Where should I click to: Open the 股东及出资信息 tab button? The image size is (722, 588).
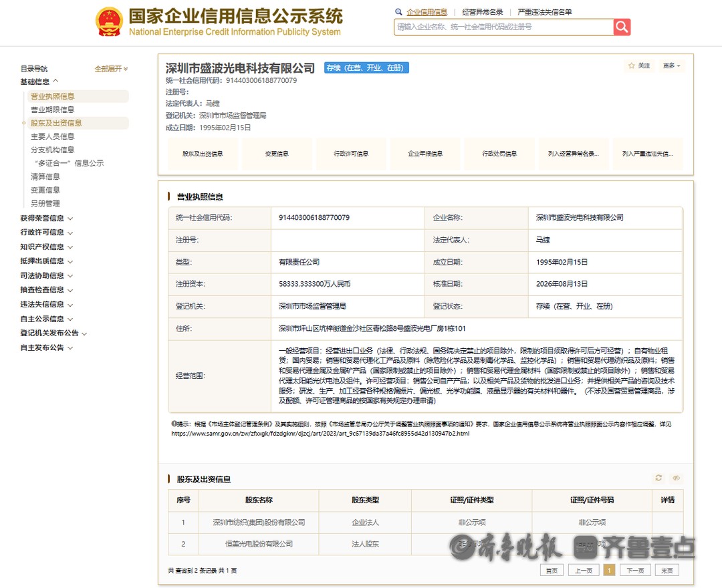pyautogui.click(x=203, y=154)
